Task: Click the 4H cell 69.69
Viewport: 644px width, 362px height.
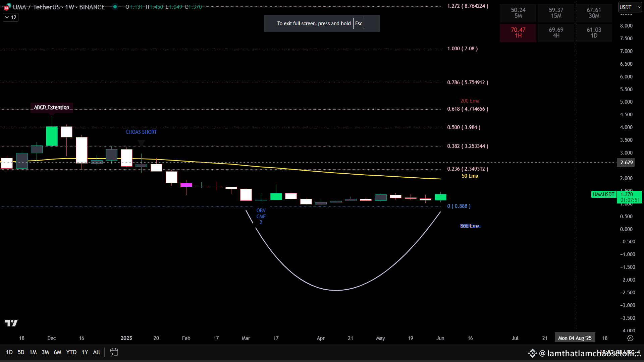Action: (556, 33)
